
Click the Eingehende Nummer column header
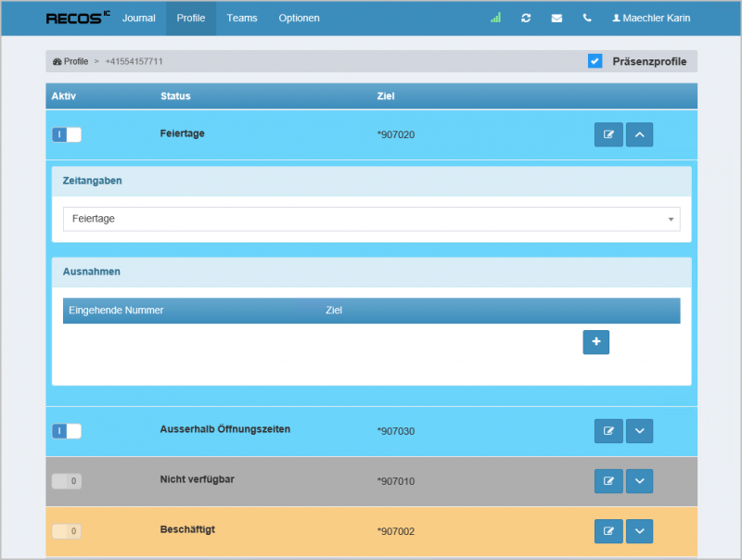pyautogui.click(x=116, y=311)
